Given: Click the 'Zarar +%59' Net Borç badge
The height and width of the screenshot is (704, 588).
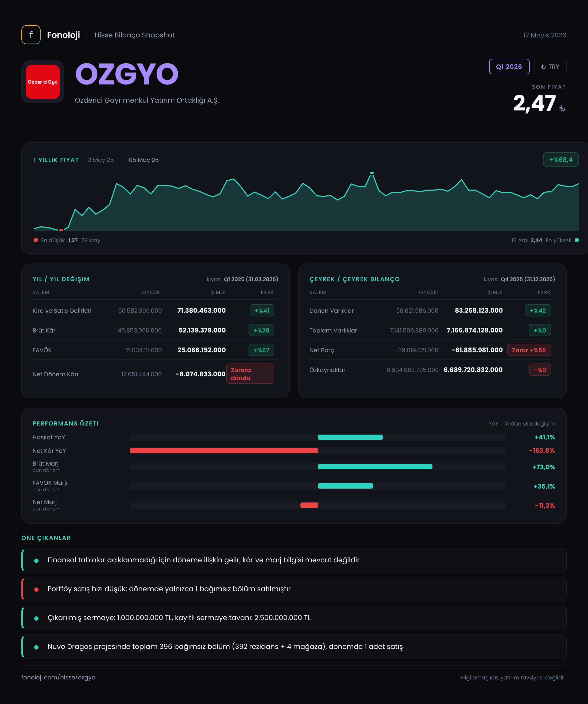Looking at the screenshot, I should [x=529, y=350].
